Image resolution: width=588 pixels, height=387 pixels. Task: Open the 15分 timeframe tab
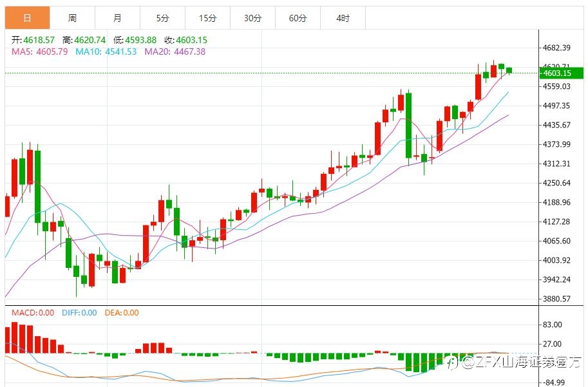pos(207,17)
